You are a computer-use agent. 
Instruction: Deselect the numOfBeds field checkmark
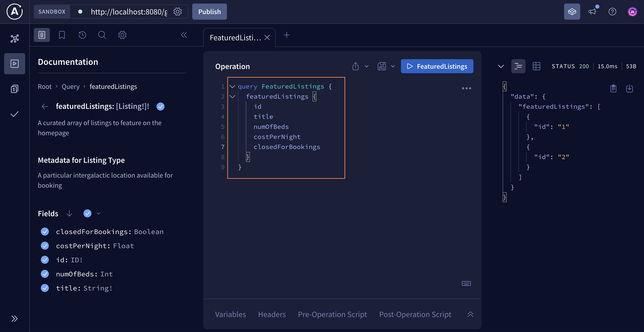[x=45, y=274]
